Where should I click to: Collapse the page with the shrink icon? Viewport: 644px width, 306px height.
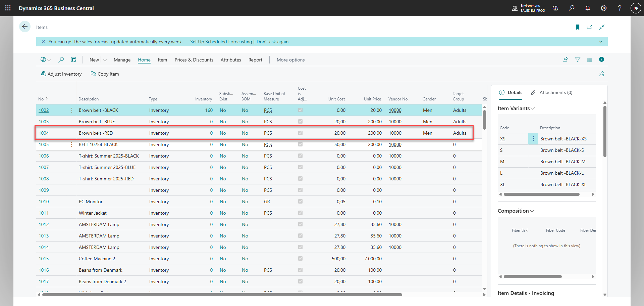602,27
